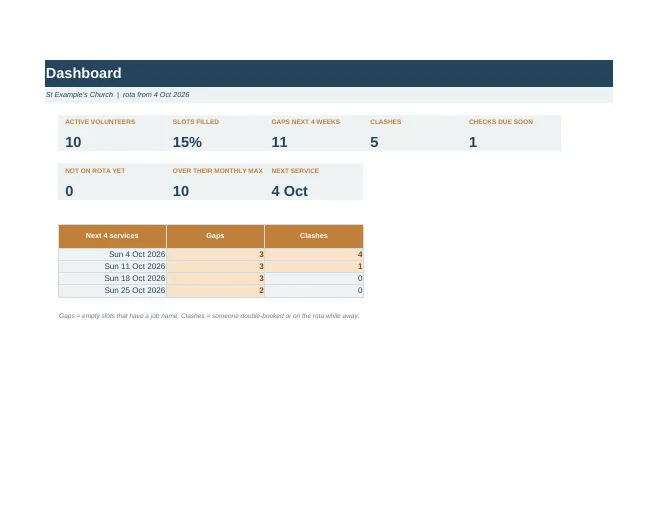Click the Clashes cell for Sun 25 Oct 2026
The width and height of the screenshot is (660, 510).
tap(314, 290)
